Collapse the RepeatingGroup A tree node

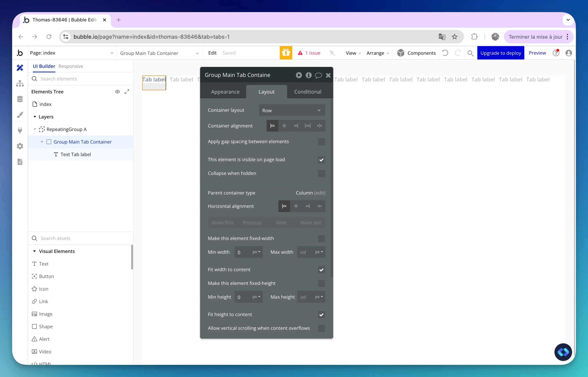(x=35, y=129)
